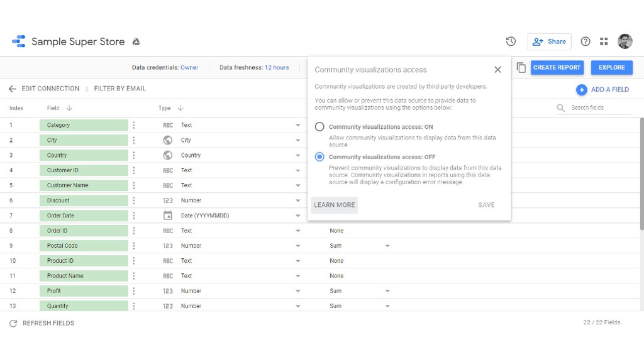Select Community visualizations access: OFF

[x=319, y=156]
